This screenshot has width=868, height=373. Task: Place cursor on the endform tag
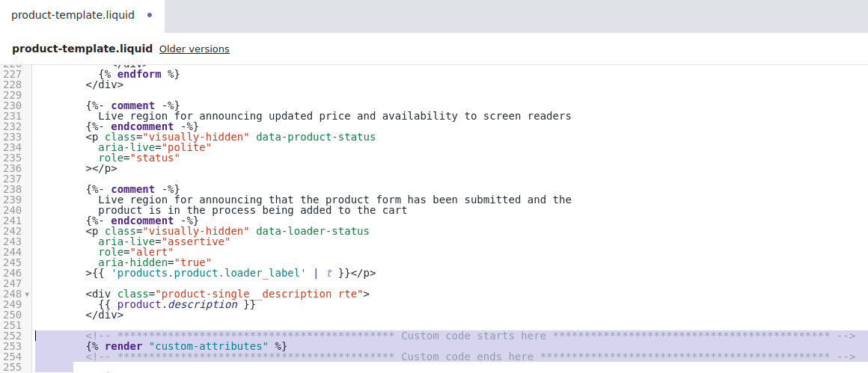pyautogui.click(x=139, y=74)
